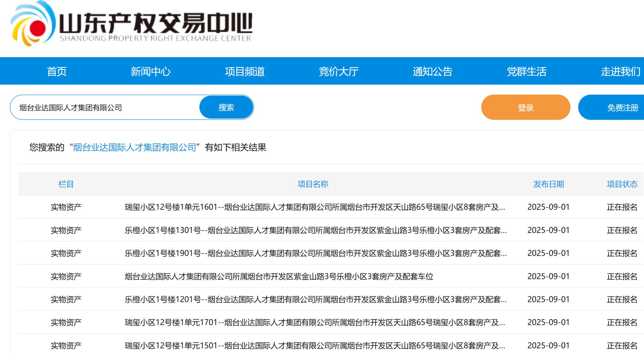Viewport: 644px width, 355px height.
Task: Open the 党群生活 navigation menu
Action: click(x=527, y=71)
